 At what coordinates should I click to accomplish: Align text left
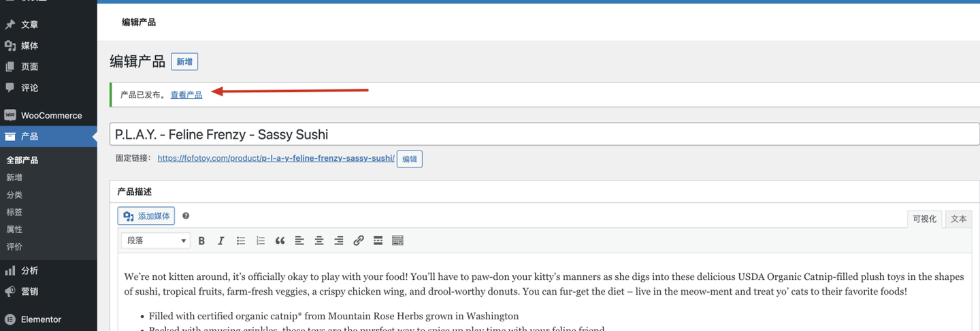[299, 240]
